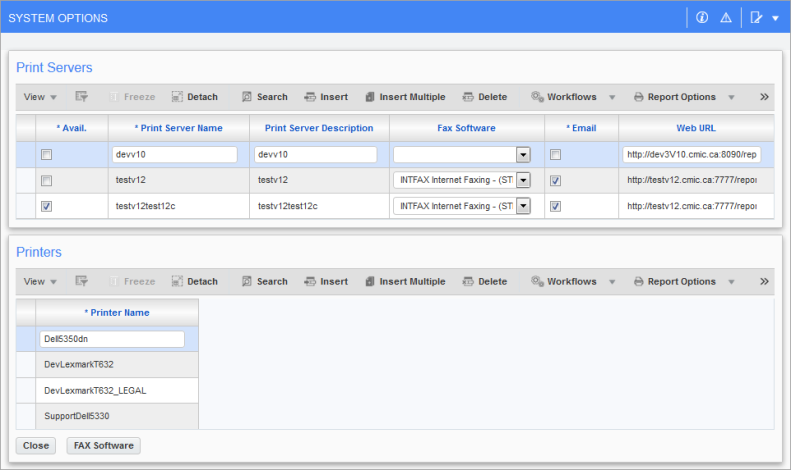Expand Workflows dropdown arrow in Printers
The width and height of the screenshot is (791, 470).
tap(612, 282)
